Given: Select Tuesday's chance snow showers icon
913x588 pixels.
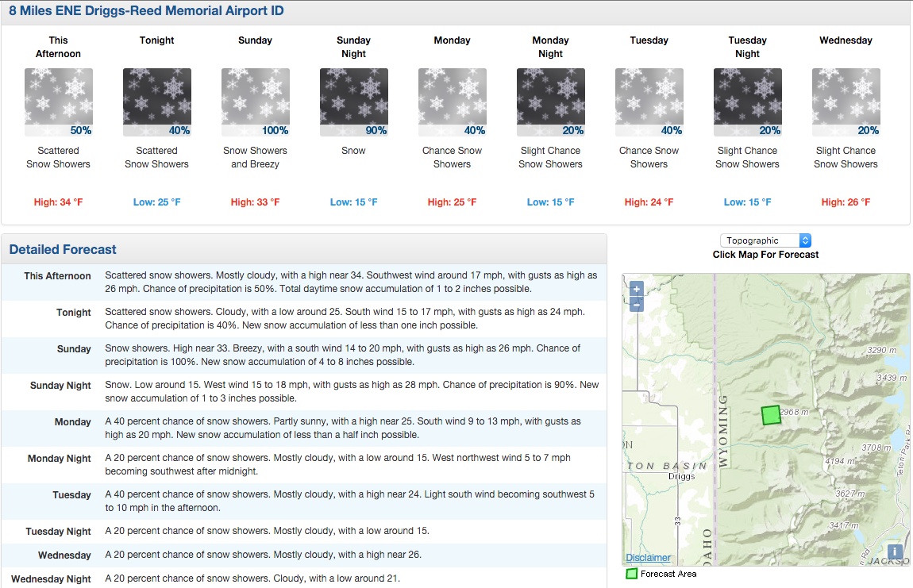Looking at the screenshot, I should (649, 102).
